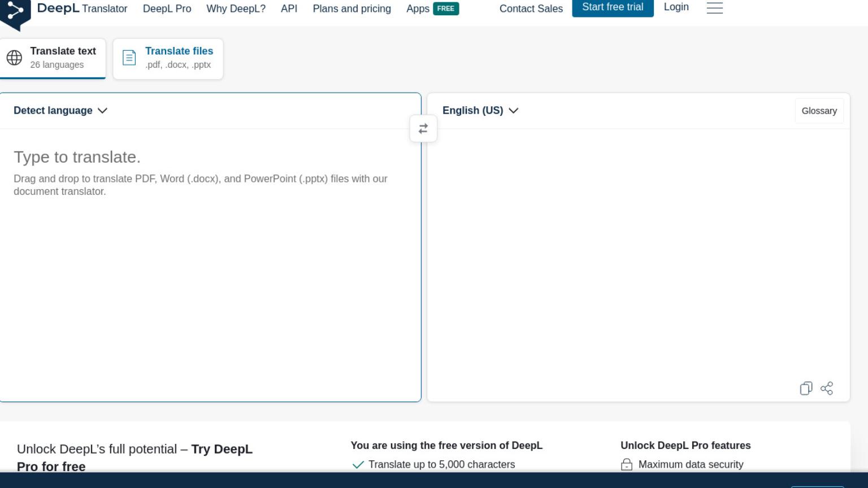
Task: Click the 'Try DeepL Pro for free' text
Action: [134, 457]
